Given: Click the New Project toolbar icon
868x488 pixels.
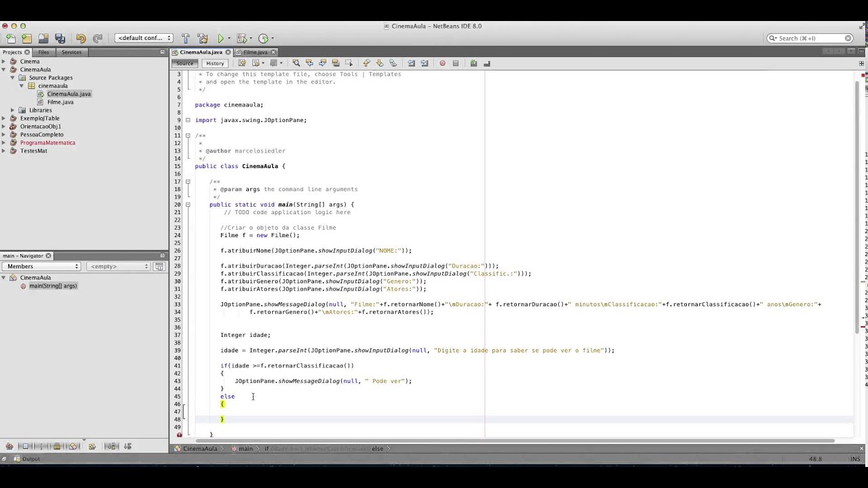Looking at the screenshot, I should pyautogui.click(x=26, y=38).
